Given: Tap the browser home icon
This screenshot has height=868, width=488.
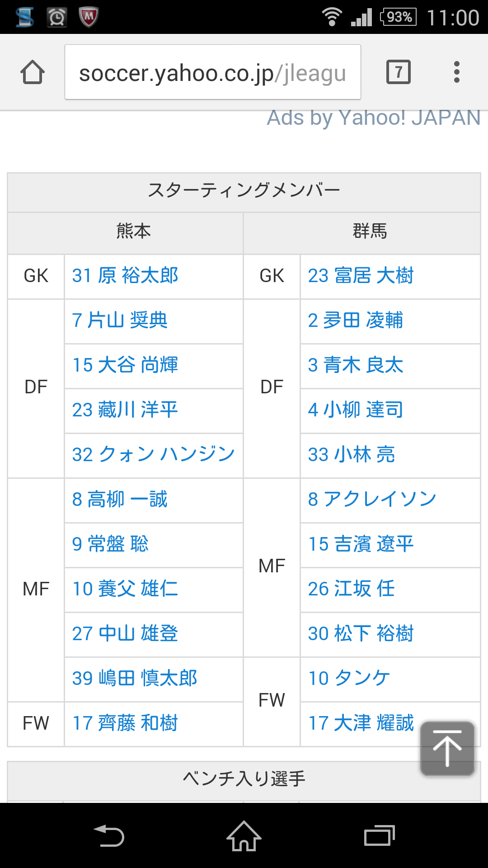Looking at the screenshot, I should coord(33,72).
